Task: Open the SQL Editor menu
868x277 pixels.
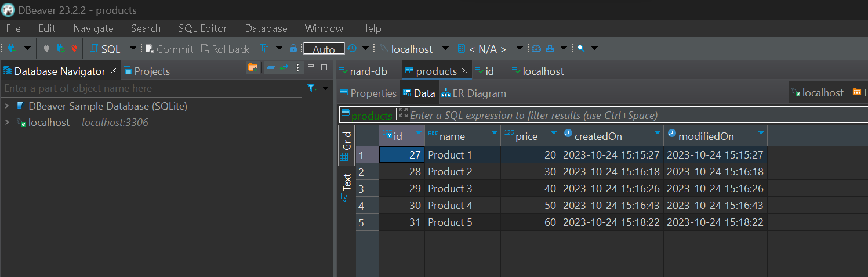Action: pos(203,28)
